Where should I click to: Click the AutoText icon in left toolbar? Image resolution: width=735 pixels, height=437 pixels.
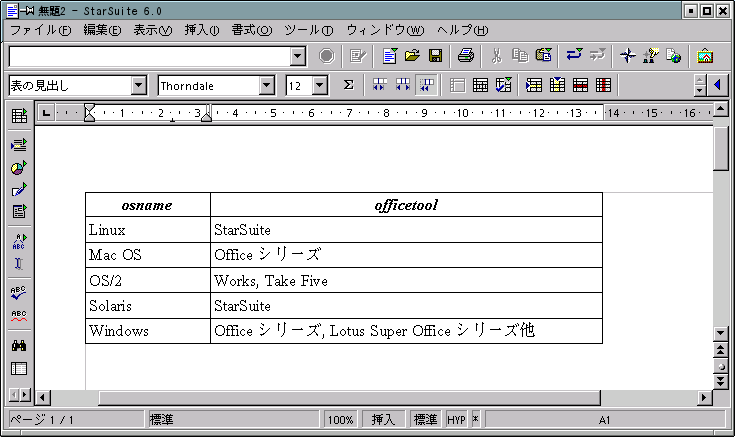coord(19,241)
